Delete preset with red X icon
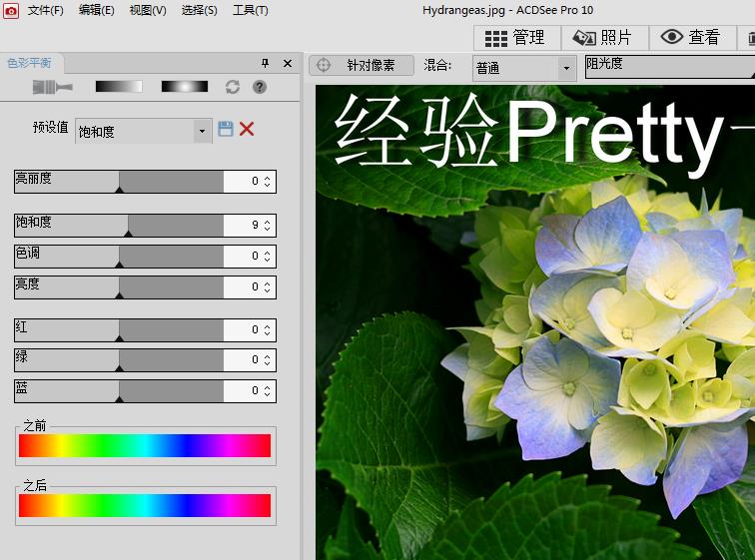This screenshot has width=755, height=560. pyautogui.click(x=247, y=129)
